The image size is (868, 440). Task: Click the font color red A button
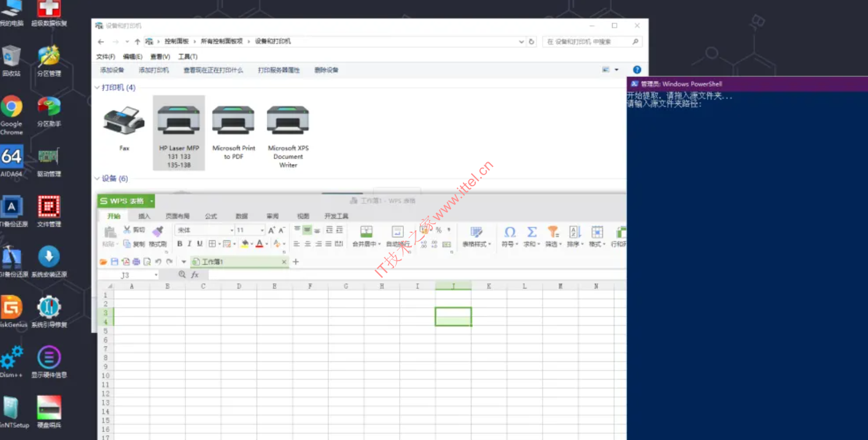click(258, 244)
